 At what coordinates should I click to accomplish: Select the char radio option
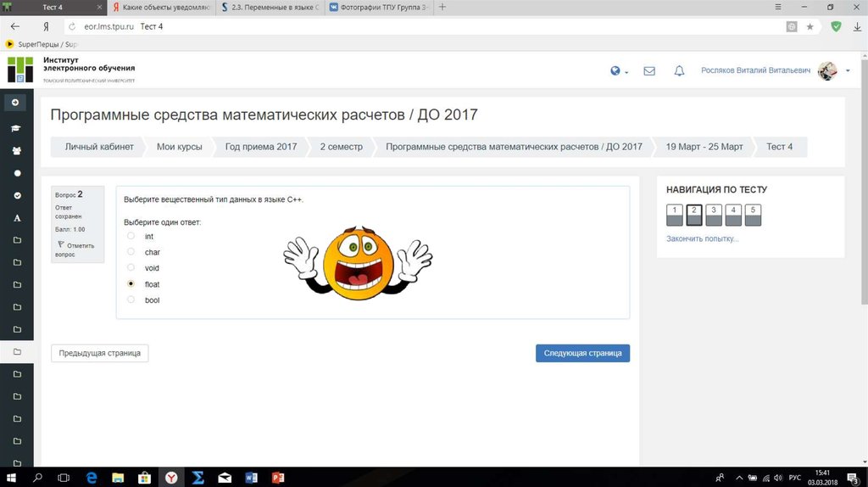[x=131, y=251]
